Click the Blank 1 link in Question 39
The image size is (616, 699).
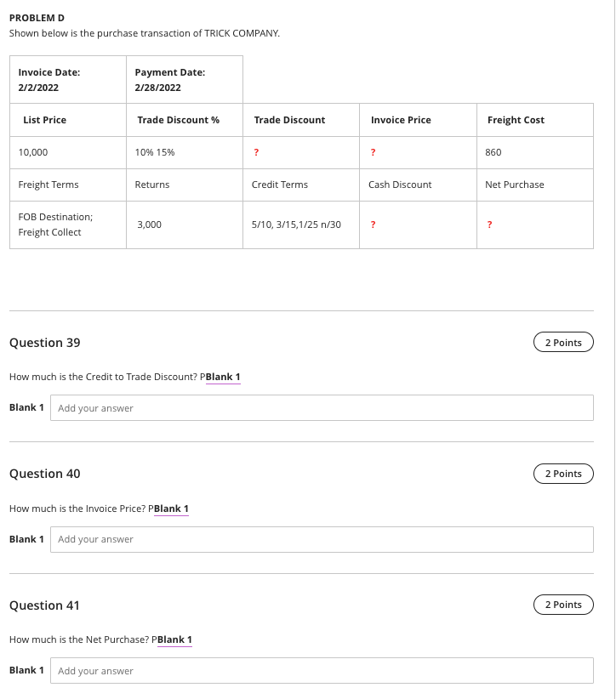pos(222,377)
